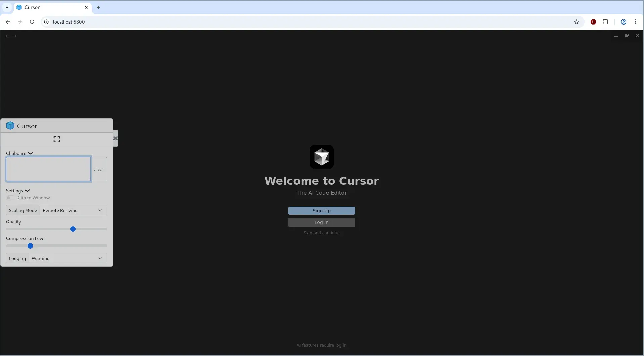Open the browser extensions puzzle menu

point(605,22)
